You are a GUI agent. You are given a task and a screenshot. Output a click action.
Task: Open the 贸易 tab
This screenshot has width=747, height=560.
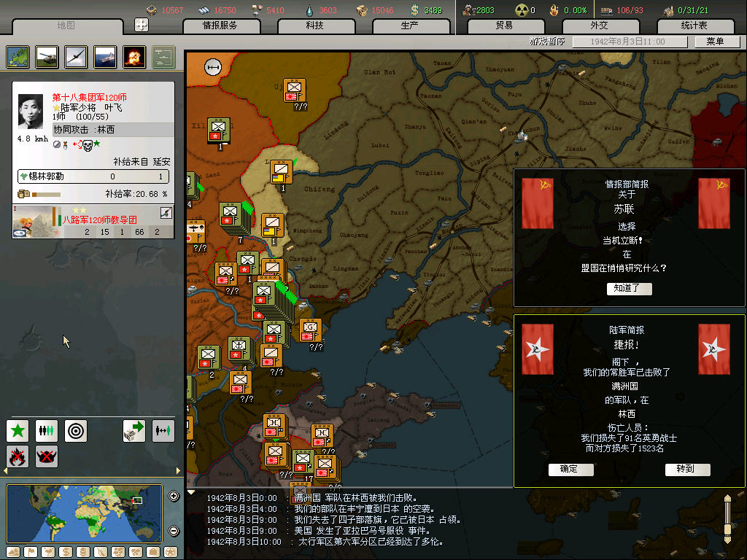coord(505,26)
